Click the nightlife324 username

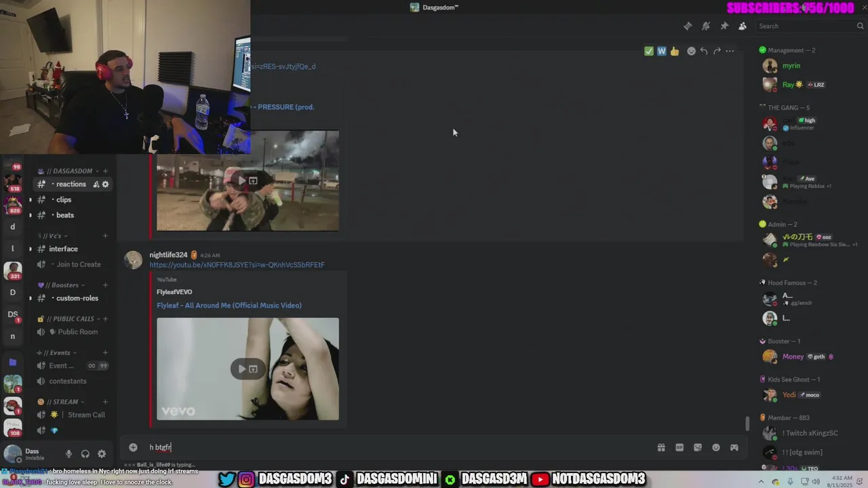[x=168, y=255]
